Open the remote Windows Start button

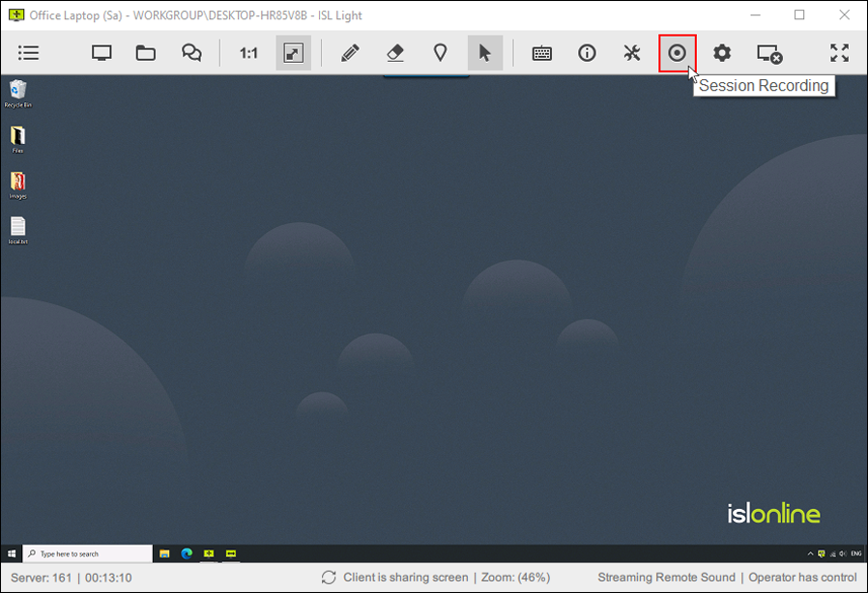click(12, 553)
